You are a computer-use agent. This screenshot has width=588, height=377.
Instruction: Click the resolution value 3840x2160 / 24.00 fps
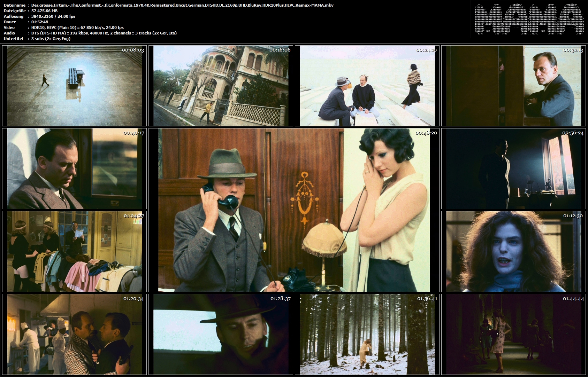(53, 16)
